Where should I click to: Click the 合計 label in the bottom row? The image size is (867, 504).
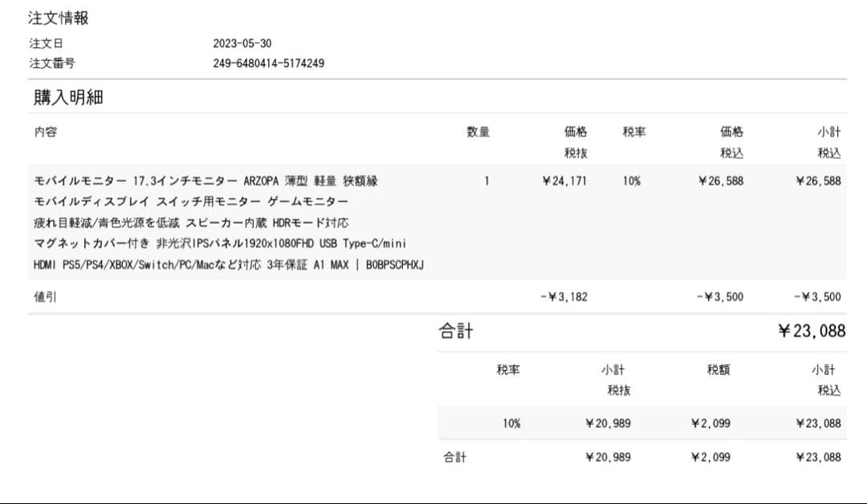455,457
